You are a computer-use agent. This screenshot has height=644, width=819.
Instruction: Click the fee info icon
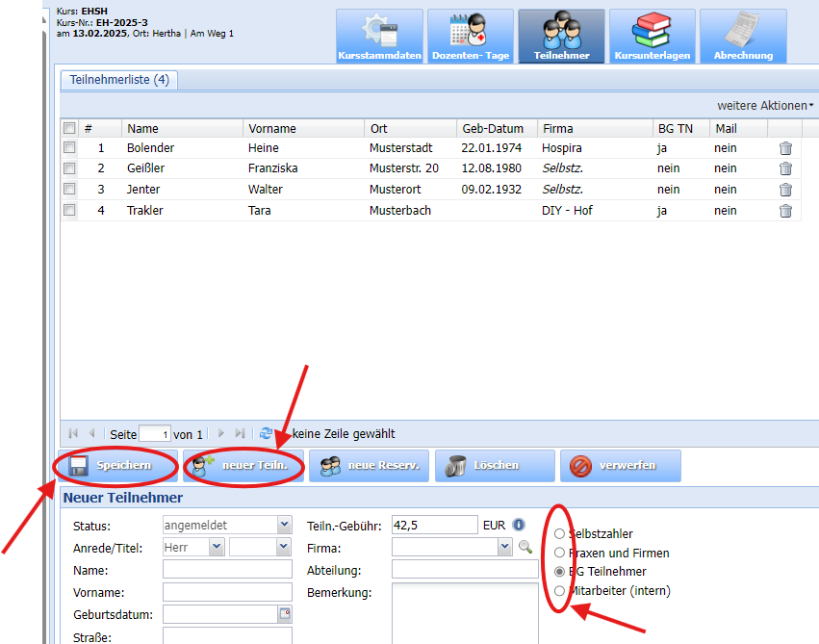[519, 525]
